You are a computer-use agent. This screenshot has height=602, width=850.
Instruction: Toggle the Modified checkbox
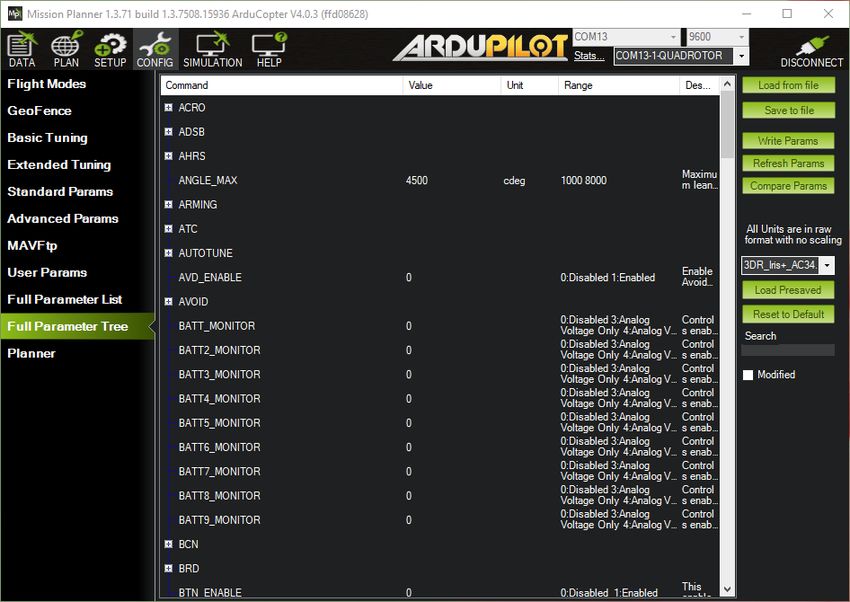(748, 375)
